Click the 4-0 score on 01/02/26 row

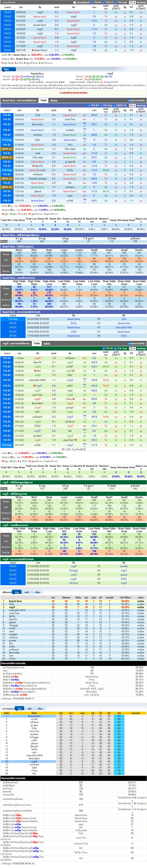click(54, 399)
